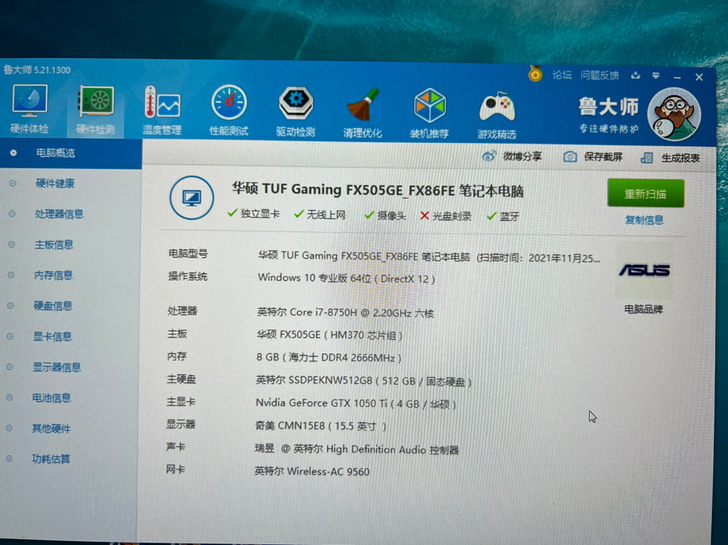Click 奇美 CMN15E8 display value

click(x=321, y=426)
